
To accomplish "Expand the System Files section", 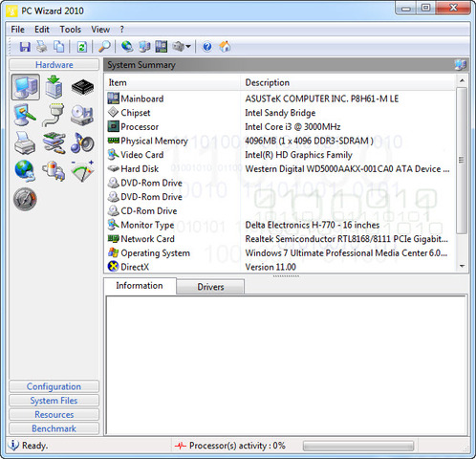I will coord(54,401).
